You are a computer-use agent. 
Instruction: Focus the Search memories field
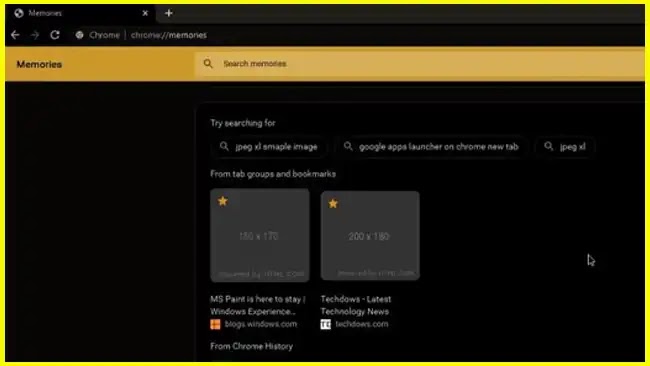click(419, 64)
